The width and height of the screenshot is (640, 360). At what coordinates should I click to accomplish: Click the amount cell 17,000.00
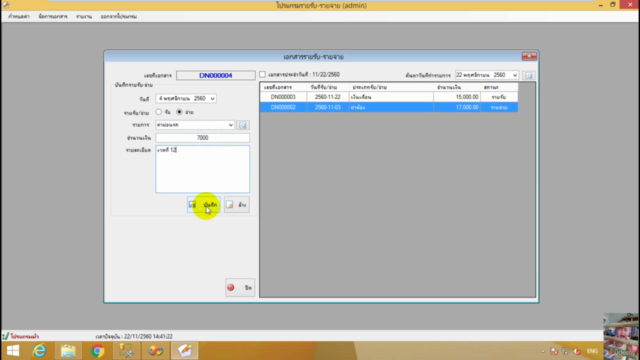click(457, 107)
